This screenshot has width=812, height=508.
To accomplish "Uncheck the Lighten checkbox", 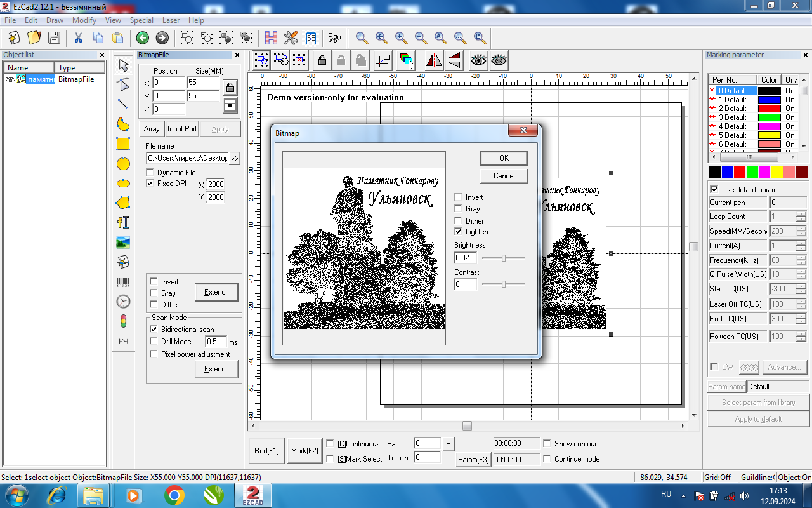I will pos(459,232).
